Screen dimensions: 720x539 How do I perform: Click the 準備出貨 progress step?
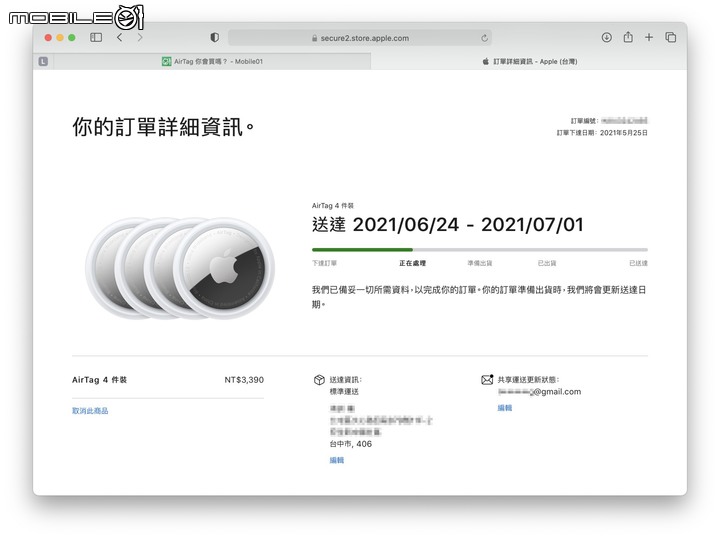[479, 263]
